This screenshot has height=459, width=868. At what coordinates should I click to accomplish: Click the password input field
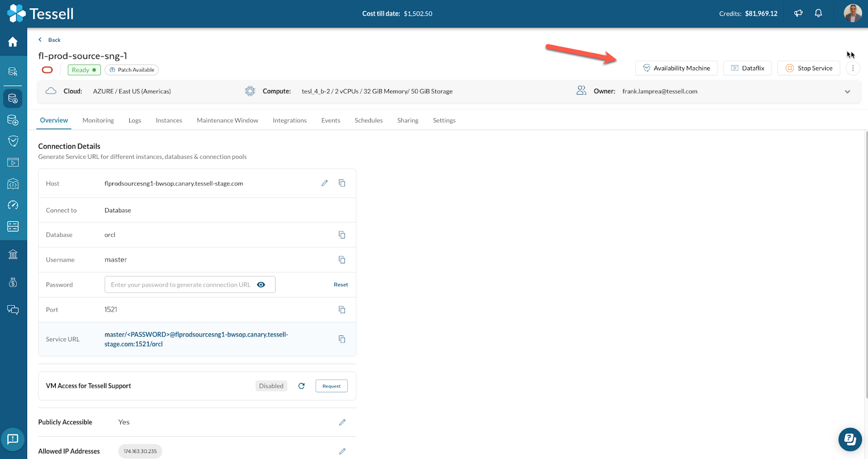tap(190, 285)
